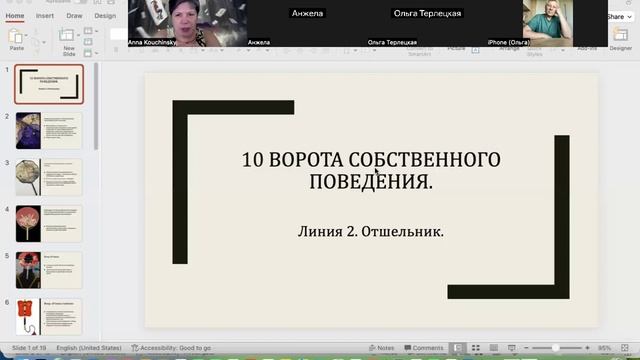640x360 pixels.
Task: Click the Анжела participant tile
Action: click(x=307, y=23)
